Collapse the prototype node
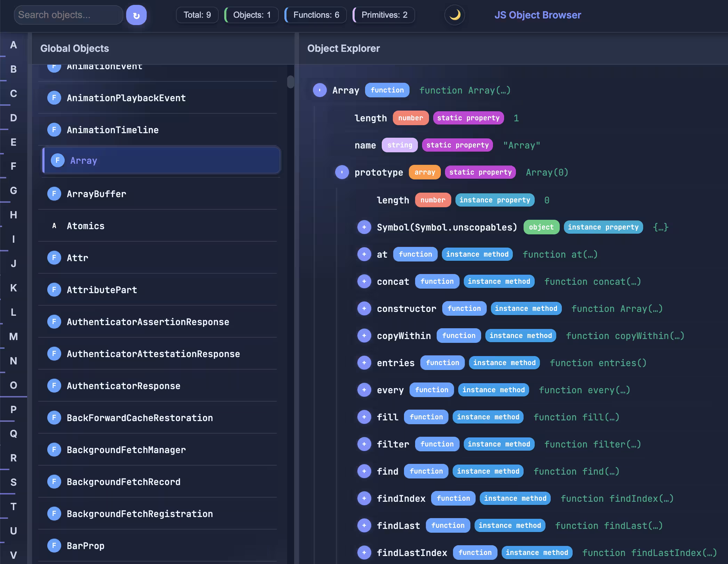Image resolution: width=728 pixels, height=564 pixels. click(x=342, y=172)
